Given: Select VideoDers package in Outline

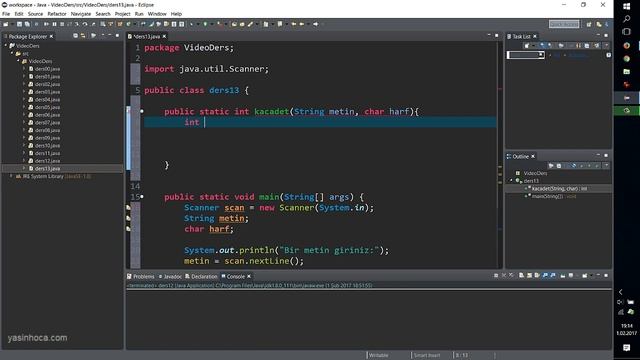Looking at the screenshot, I should [x=535, y=173].
